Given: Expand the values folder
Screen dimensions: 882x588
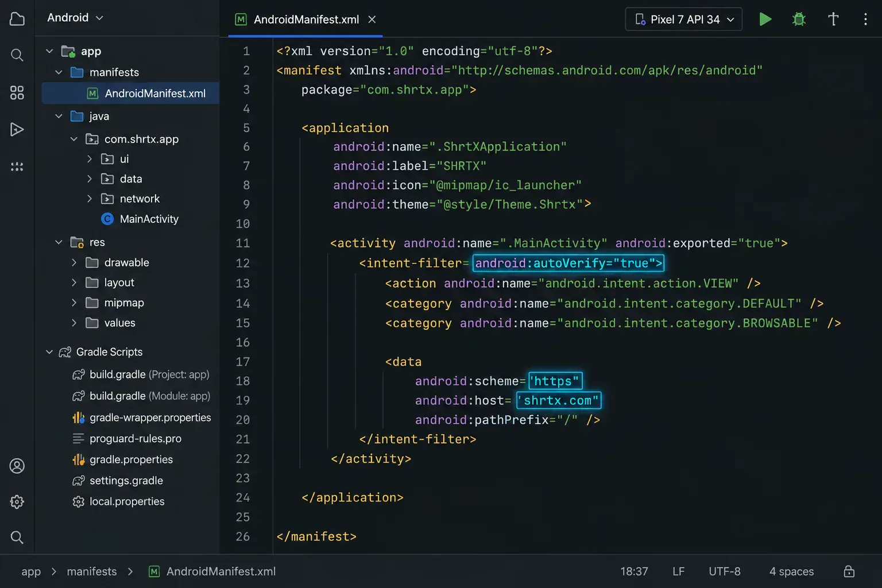Looking at the screenshot, I should [x=73, y=323].
